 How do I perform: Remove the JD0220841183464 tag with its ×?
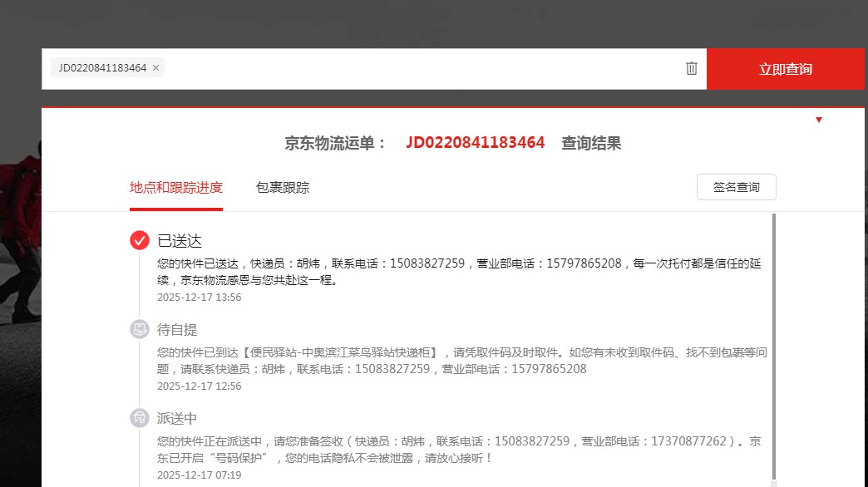pyautogui.click(x=155, y=68)
